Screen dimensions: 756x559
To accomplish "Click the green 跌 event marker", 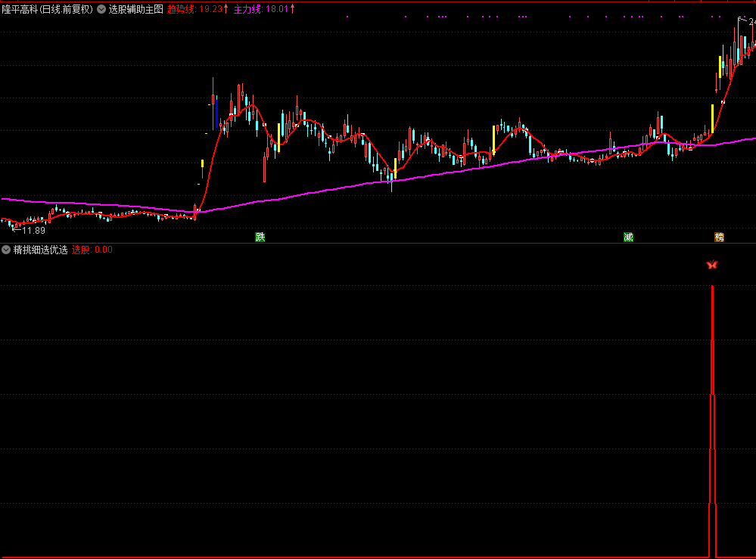I will 260,237.
